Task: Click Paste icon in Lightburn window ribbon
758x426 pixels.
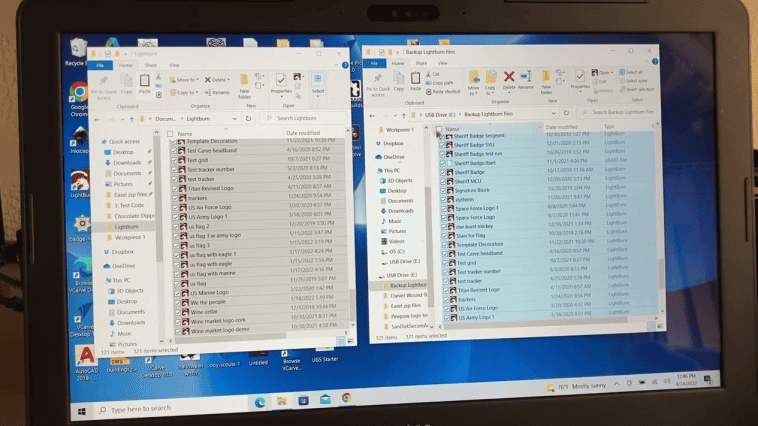Action: (144, 85)
